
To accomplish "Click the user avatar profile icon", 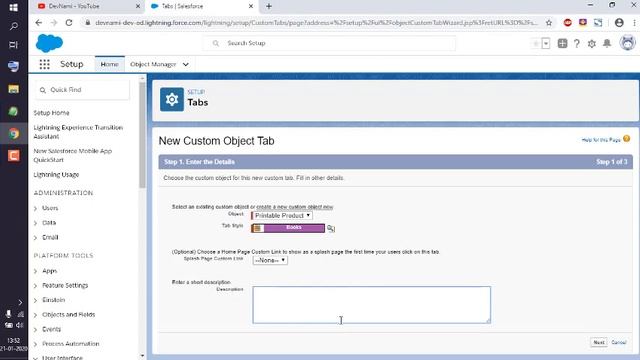I will [627, 43].
